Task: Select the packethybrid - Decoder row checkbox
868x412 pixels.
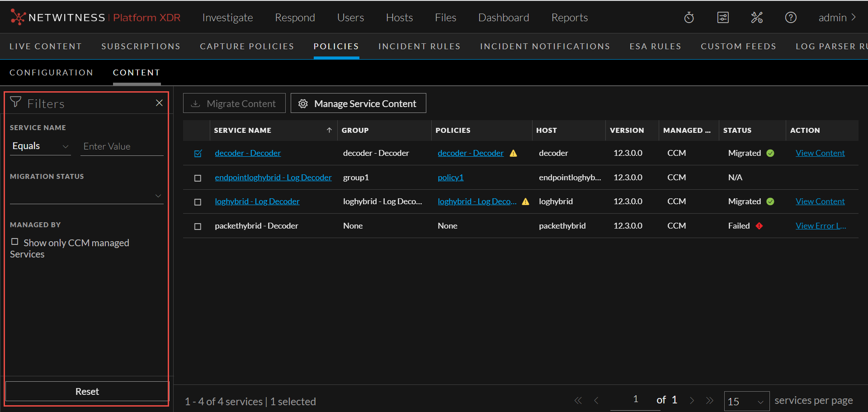Action: click(x=198, y=226)
